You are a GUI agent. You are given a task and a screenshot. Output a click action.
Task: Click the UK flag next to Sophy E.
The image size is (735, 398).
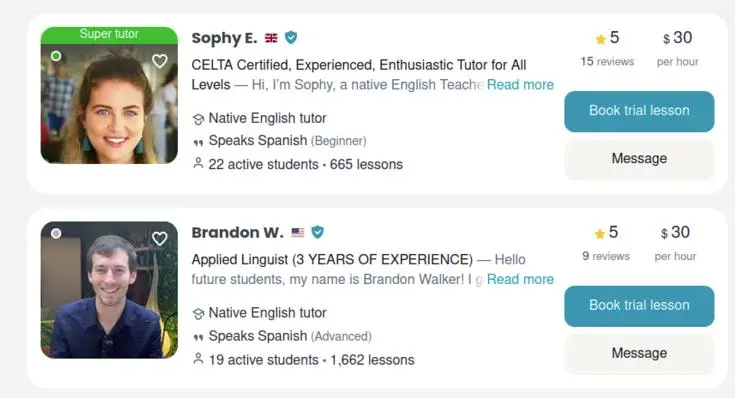tap(271, 38)
